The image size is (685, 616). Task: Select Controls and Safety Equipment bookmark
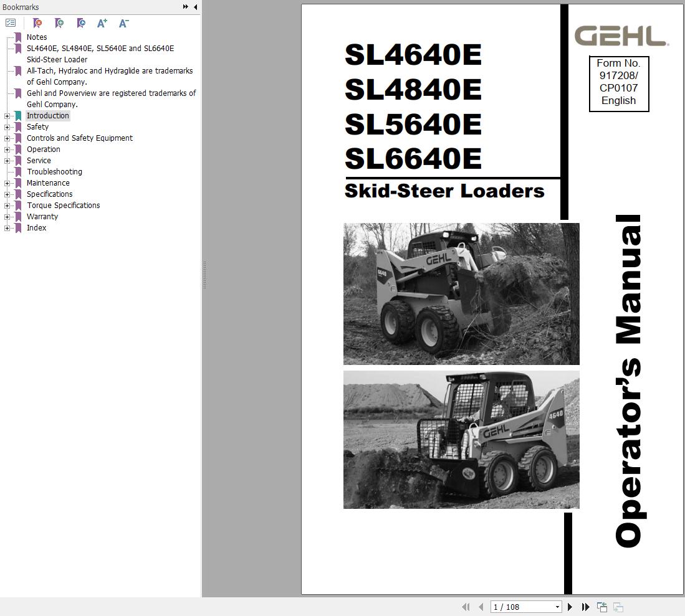click(80, 138)
